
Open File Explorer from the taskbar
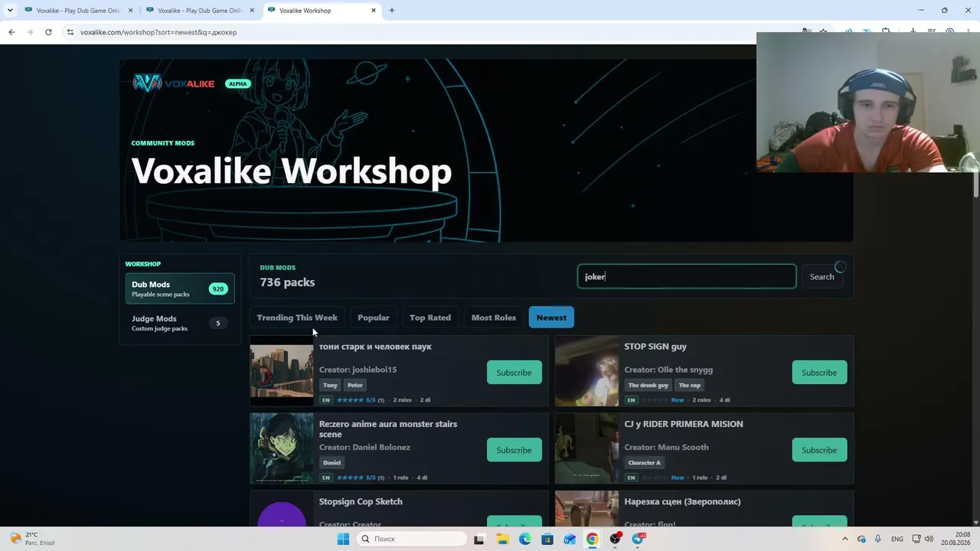tap(502, 539)
